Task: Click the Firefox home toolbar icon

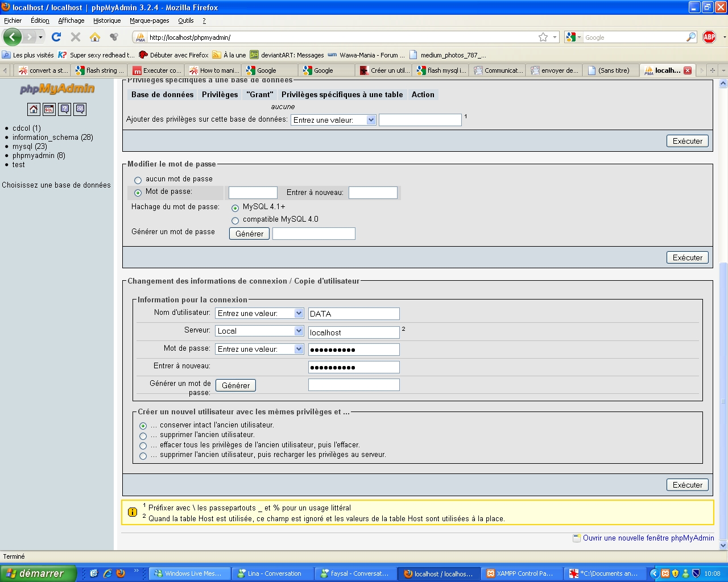Action: [95, 37]
